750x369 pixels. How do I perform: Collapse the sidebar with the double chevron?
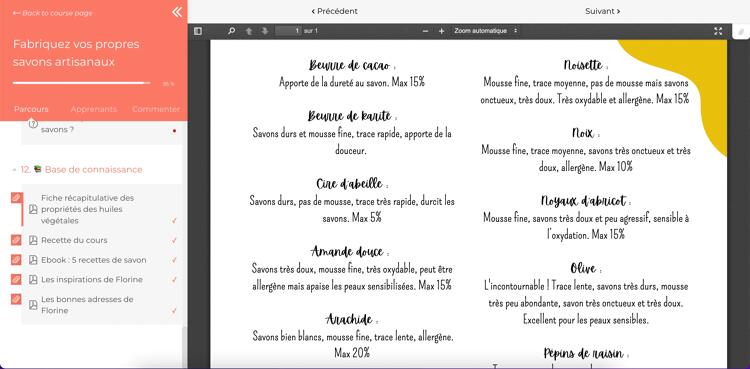(177, 12)
